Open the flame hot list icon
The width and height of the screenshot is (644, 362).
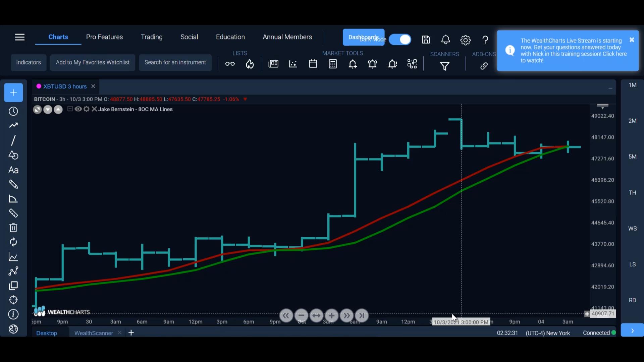point(250,64)
